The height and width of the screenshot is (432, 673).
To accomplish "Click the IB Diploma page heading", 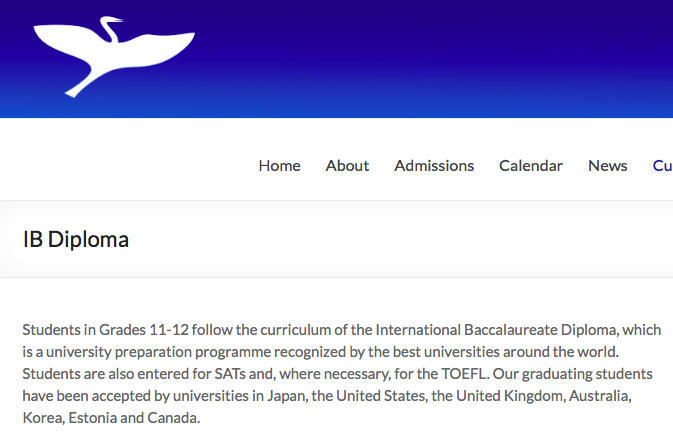I will [76, 239].
